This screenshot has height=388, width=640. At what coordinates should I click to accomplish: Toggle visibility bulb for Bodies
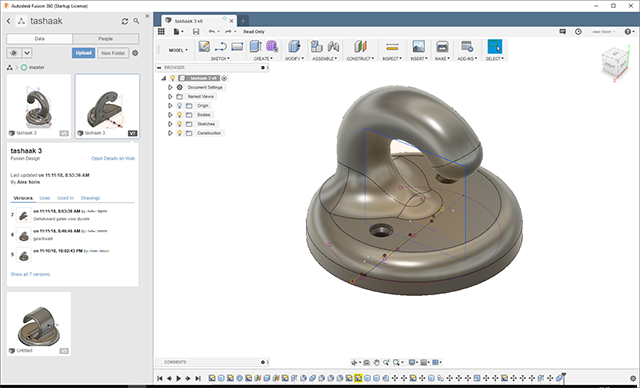tap(179, 115)
